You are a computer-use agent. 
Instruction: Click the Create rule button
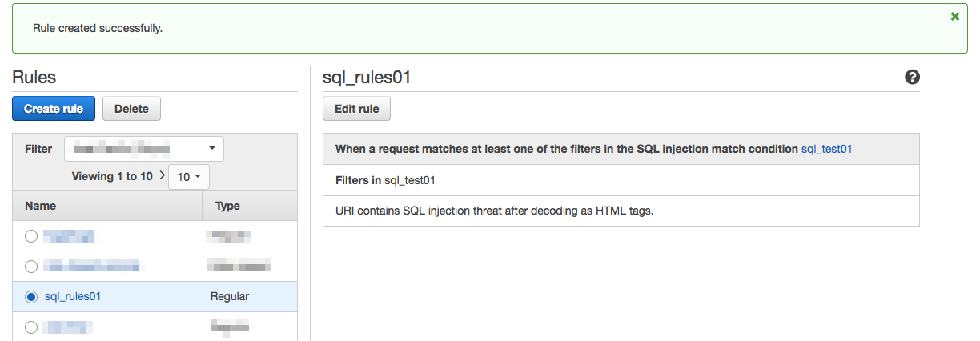54,109
